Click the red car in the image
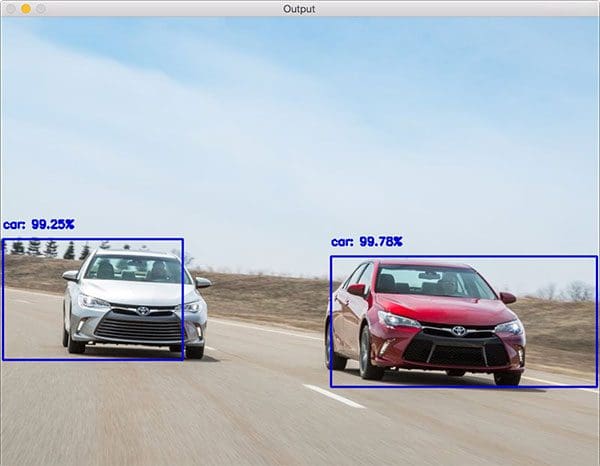Image resolution: width=600 pixels, height=466 pixels. [x=426, y=322]
